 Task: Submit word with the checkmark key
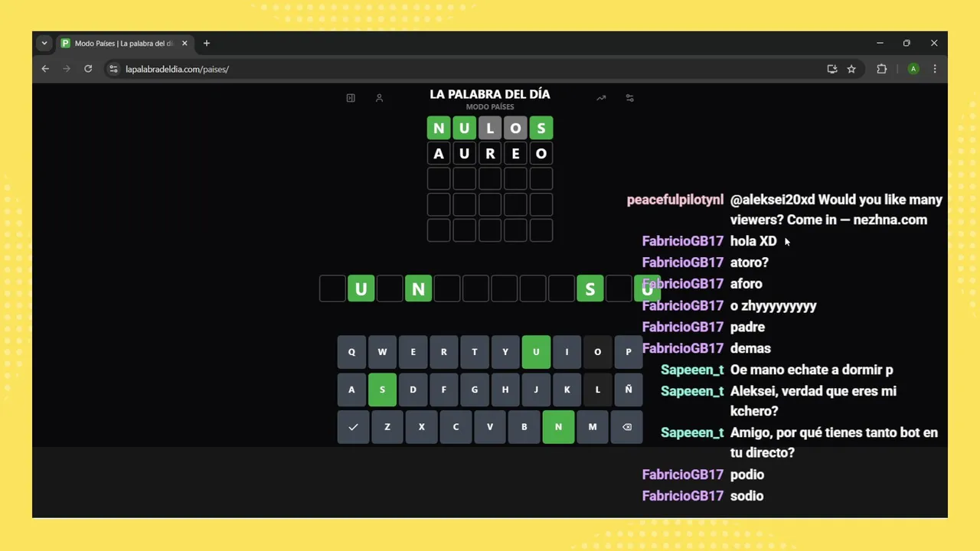353,427
